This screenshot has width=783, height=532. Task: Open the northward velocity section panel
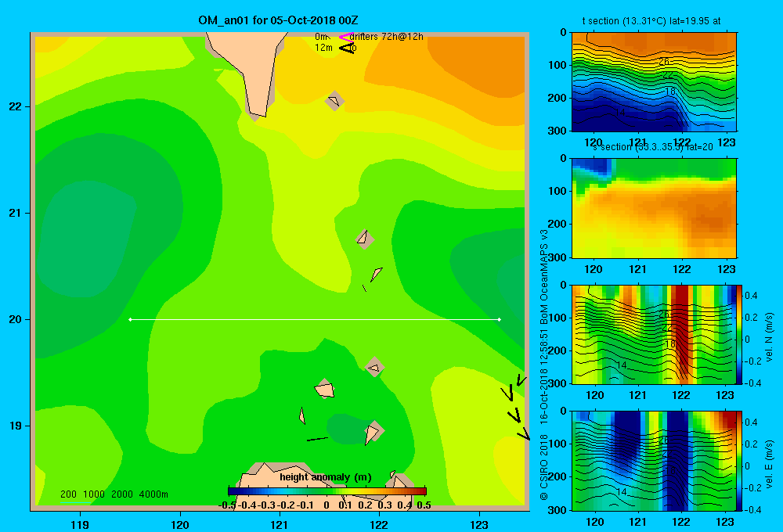click(654, 334)
